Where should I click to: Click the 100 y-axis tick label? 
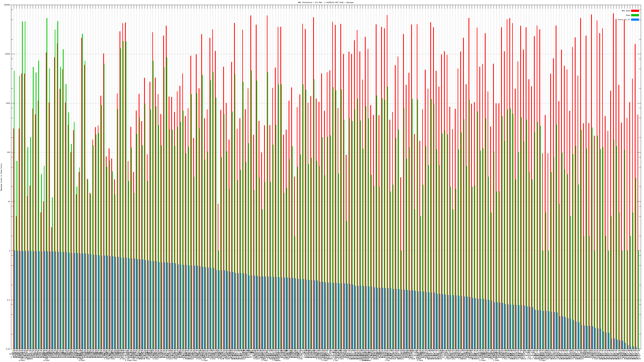point(9,152)
